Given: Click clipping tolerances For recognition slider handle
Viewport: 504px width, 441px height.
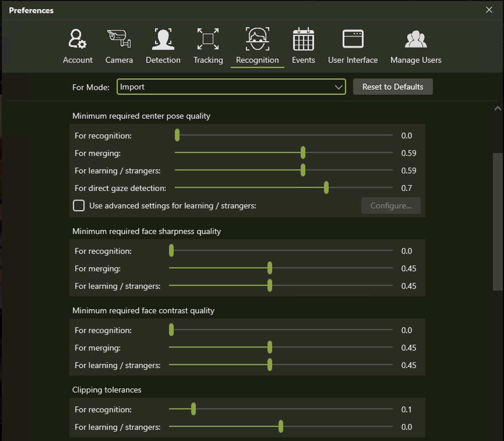Looking at the screenshot, I should coord(193,409).
